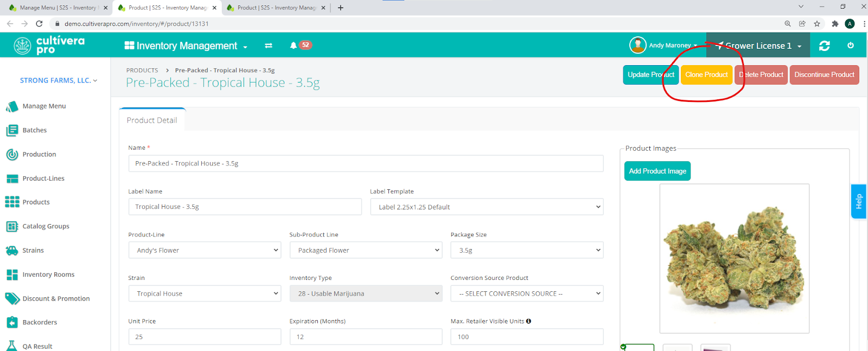Open Sub-Product Line dropdown

click(366, 250)
